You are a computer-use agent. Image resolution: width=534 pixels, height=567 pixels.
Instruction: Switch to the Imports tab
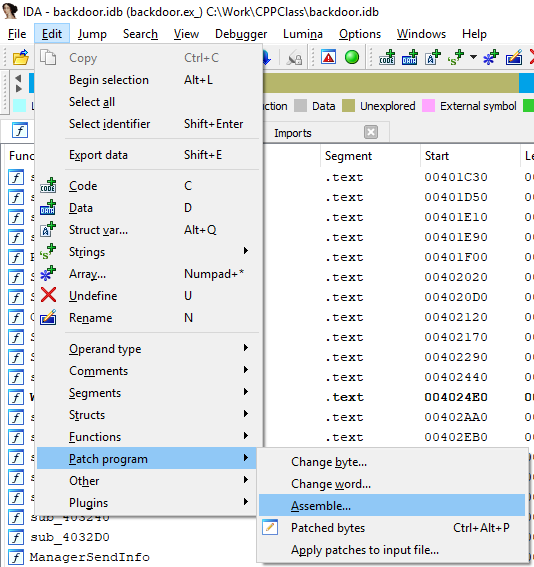292,133
